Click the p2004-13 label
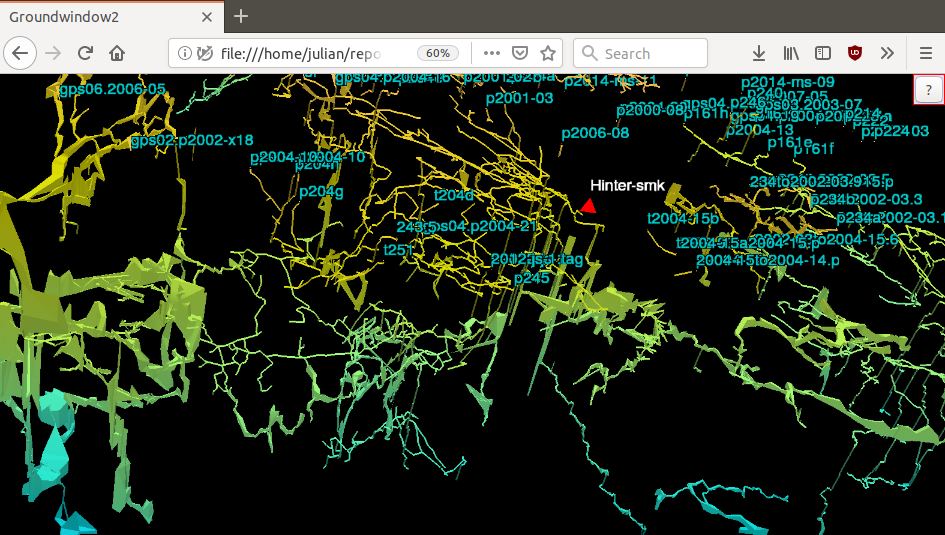The width and height of the screenshot is (945, 535). click(760, 130)
